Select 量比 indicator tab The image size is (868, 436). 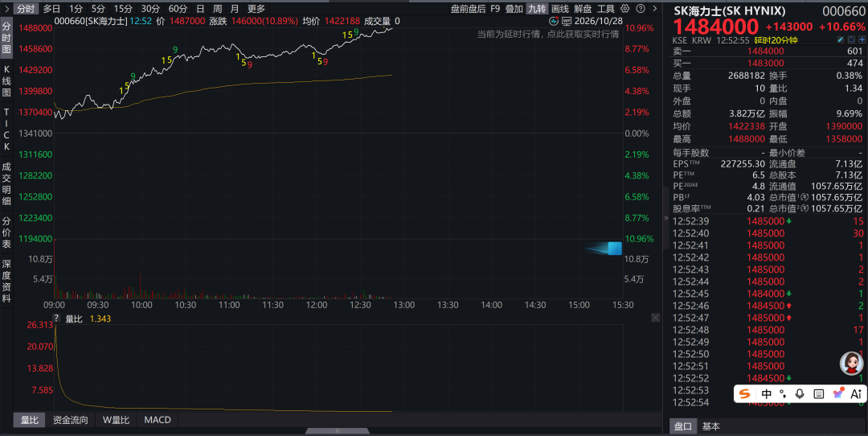[30, 420]
